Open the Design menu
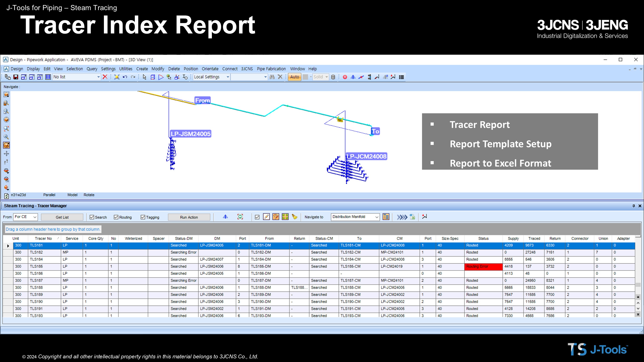Viewport: 644px width, 362px height. tap(17, 69)
